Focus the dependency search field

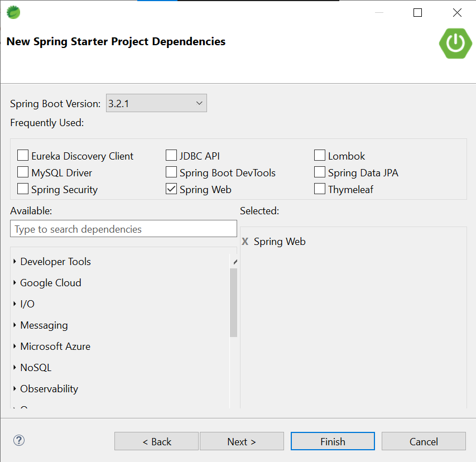pos(123,229)
